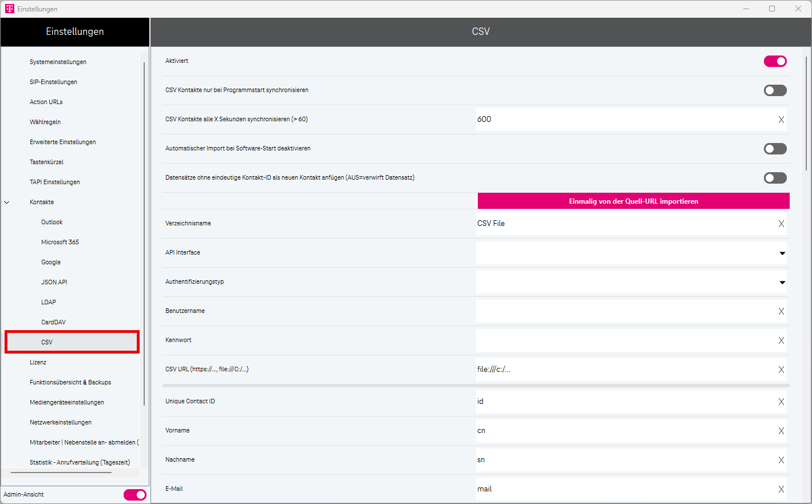Click Einmalig von der Quell-URL importieren
Viewport: 812px width, 504px height.
coord(633,201)
